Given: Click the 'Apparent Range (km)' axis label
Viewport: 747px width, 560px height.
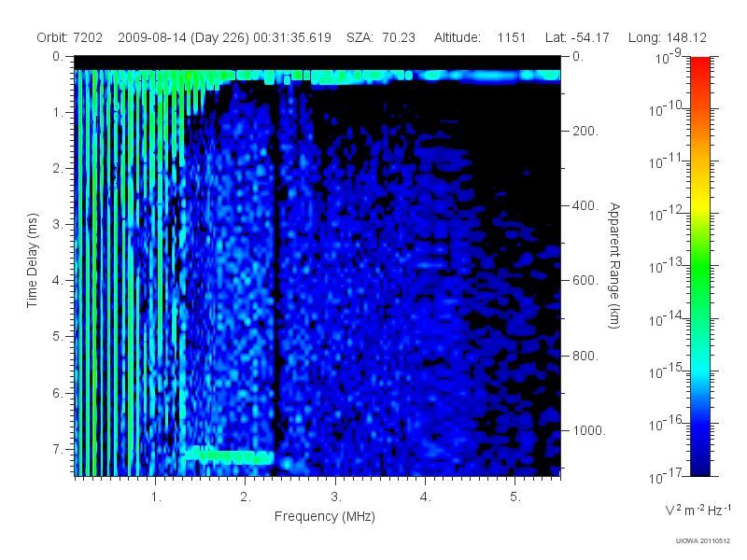Looking at the screenshot, I should [x=614, y=266].
